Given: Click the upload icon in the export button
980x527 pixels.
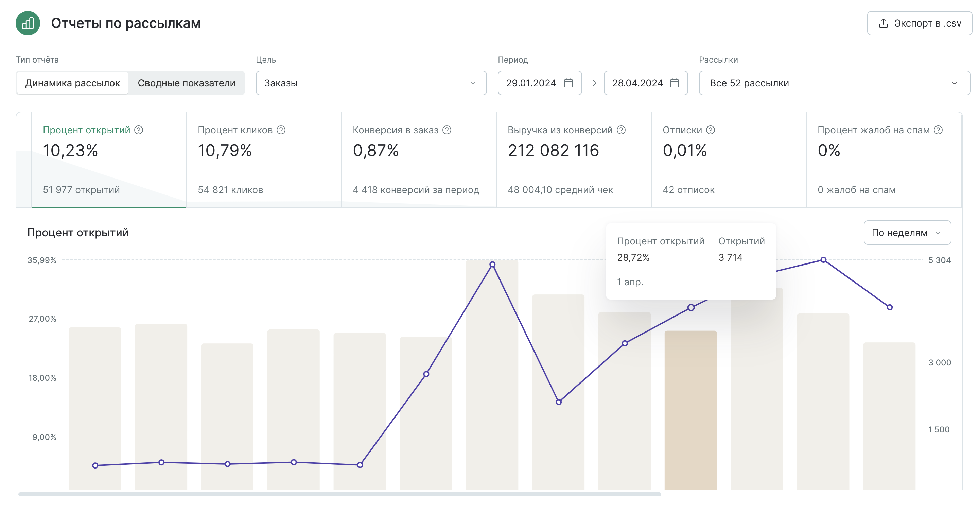Looking at the screenshot, I should click(x=883, y=23).
